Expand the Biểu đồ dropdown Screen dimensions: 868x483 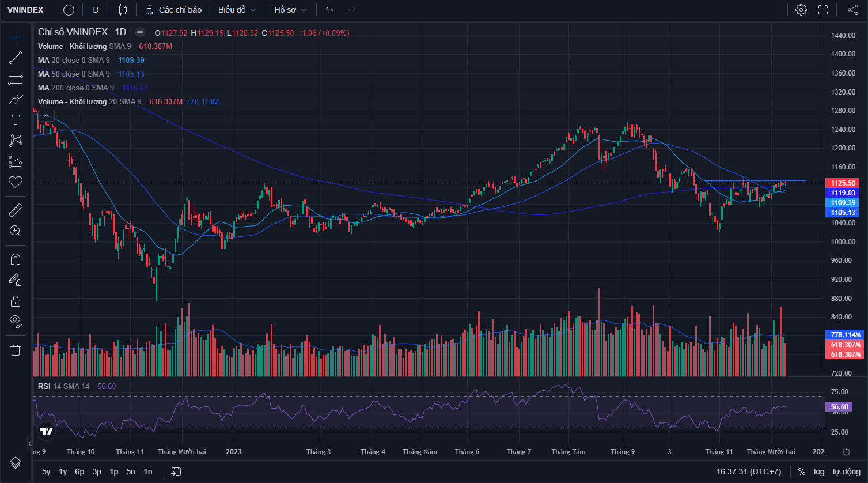[x=237, y=10]
